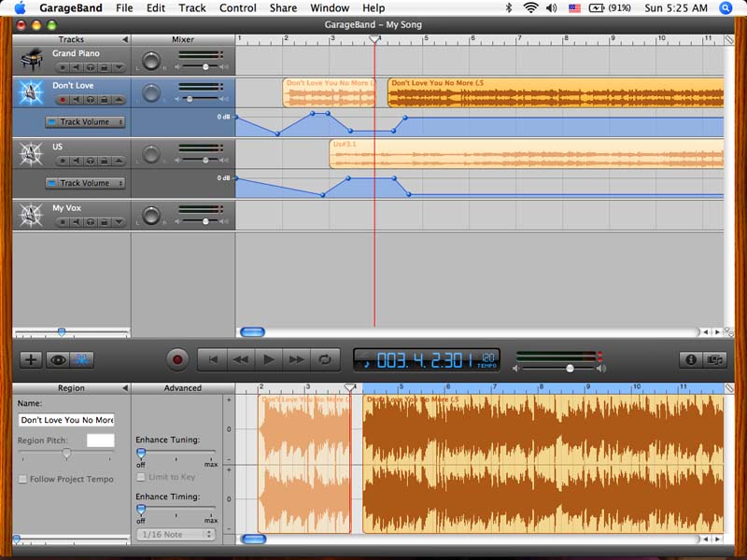Expand automation for Grand Piano track
The height and width of the screenshot is (560, 747).
tap(119, 67)
